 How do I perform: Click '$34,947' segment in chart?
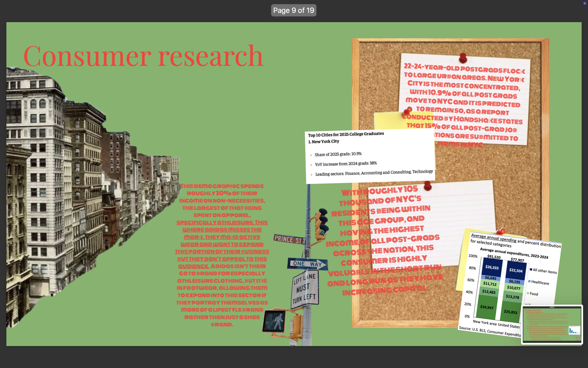487,307
